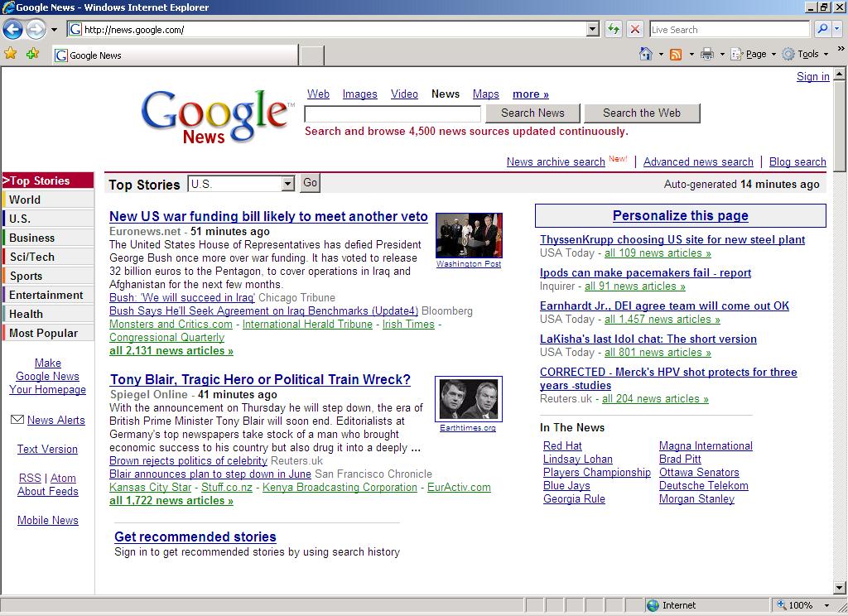Click the 100% zoom level button
Image resolution: width=848 pixels, height=616 pixels.
795,605
